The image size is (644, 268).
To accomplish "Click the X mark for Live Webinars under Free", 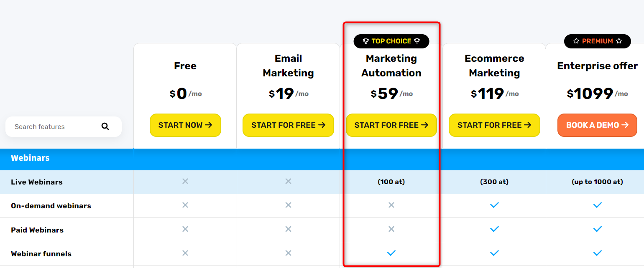I will click(185, 181).
